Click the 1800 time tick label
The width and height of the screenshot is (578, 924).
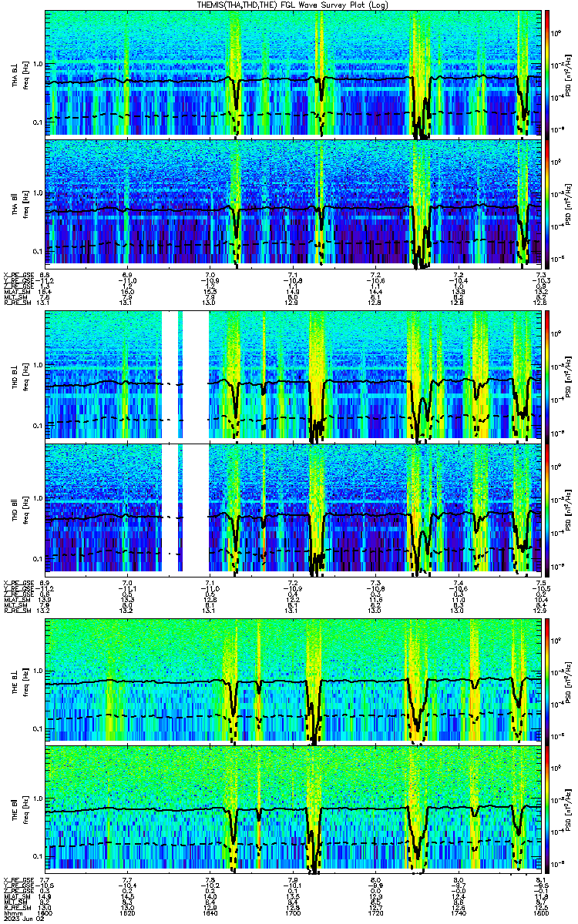tap(539, 914)
